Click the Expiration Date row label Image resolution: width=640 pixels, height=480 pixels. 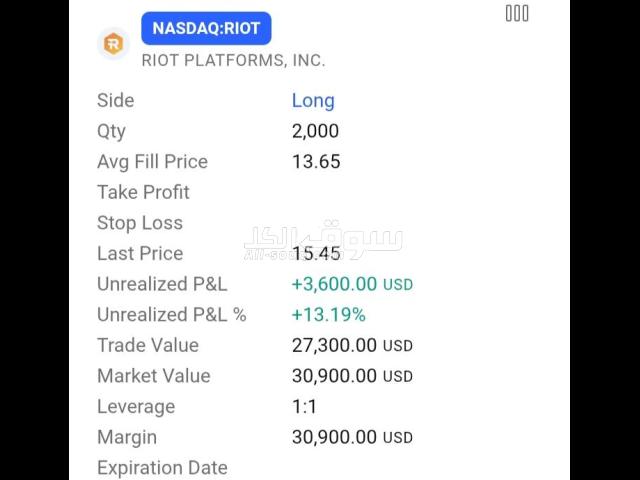[162, 468]
